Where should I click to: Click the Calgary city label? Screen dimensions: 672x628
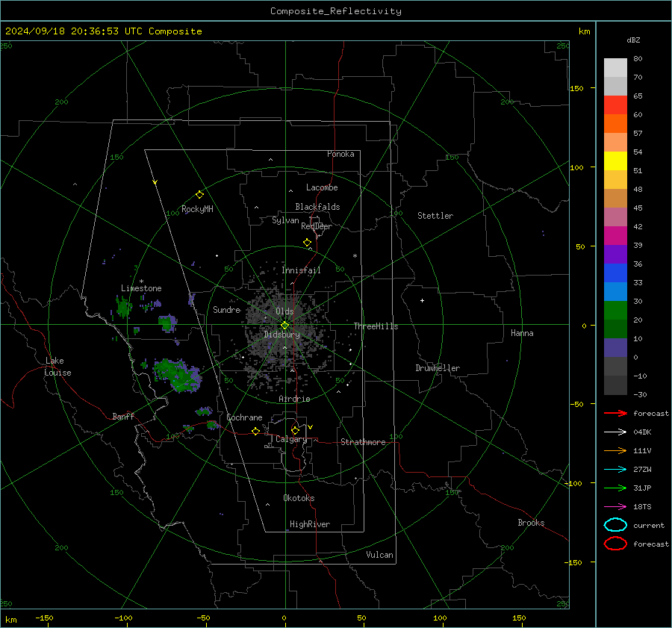291,439
